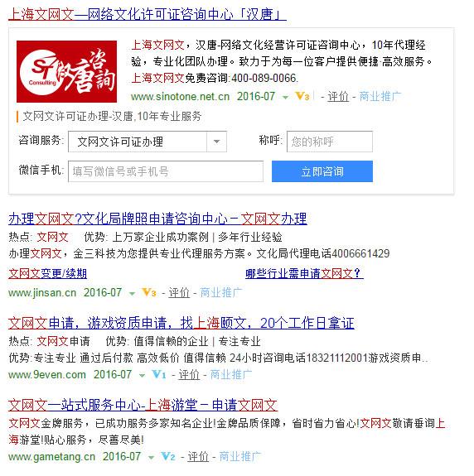Click the V3 badge beside sinotone.net.cn

click(x=302, y=97)
